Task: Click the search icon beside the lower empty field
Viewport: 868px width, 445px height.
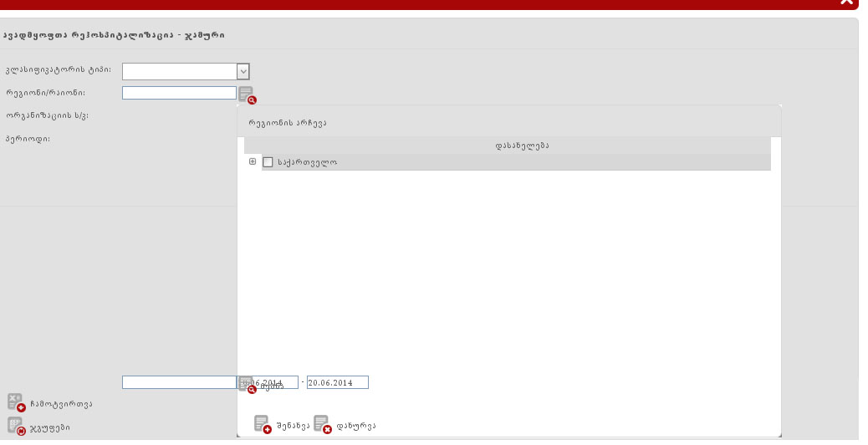Action: click(x=246, y=385)
